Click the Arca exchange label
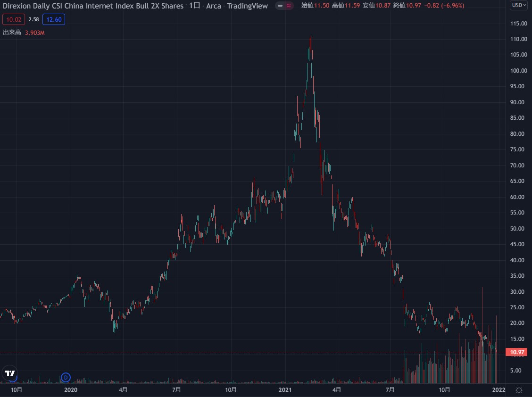The image size is (532, 397). (x=213, y=6)
